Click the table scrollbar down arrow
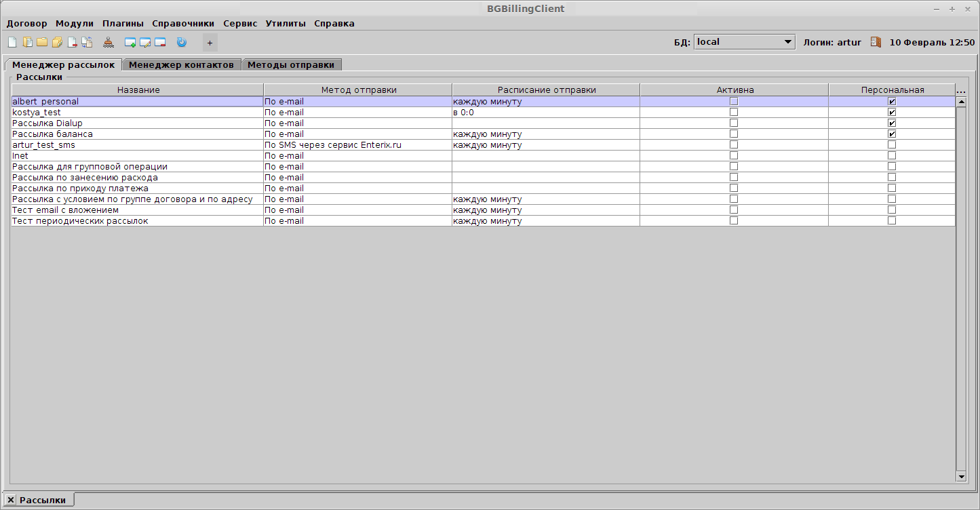 point(960,477)
